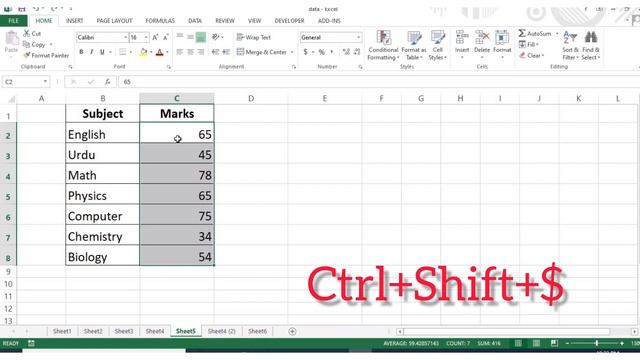Click in the formula bar showing 65

click(x=378, y=82)
